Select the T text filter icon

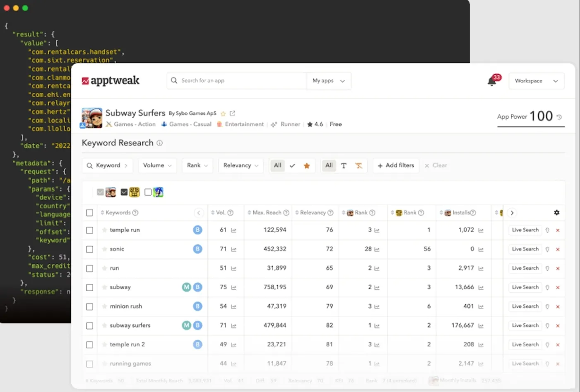tap(344, 165)
